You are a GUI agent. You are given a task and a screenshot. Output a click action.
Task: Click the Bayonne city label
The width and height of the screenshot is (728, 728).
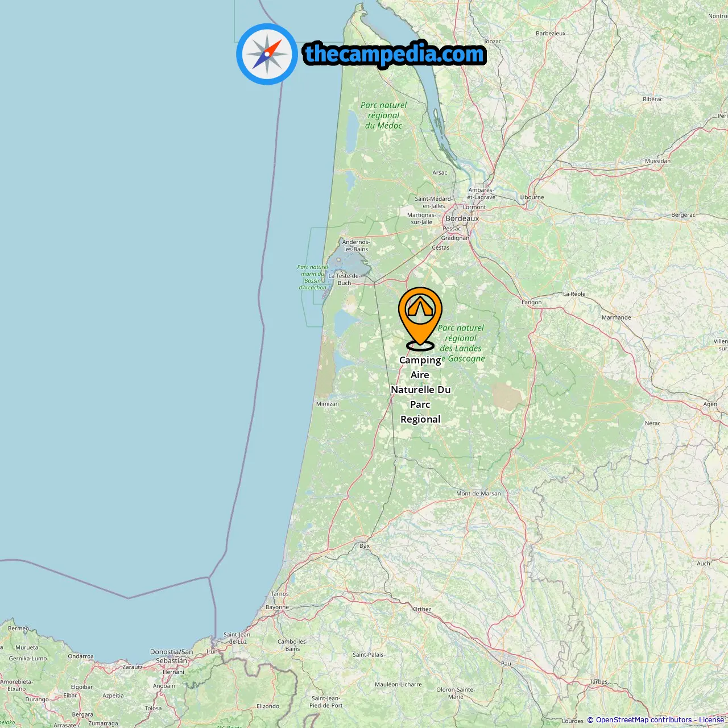coord(278,607)
